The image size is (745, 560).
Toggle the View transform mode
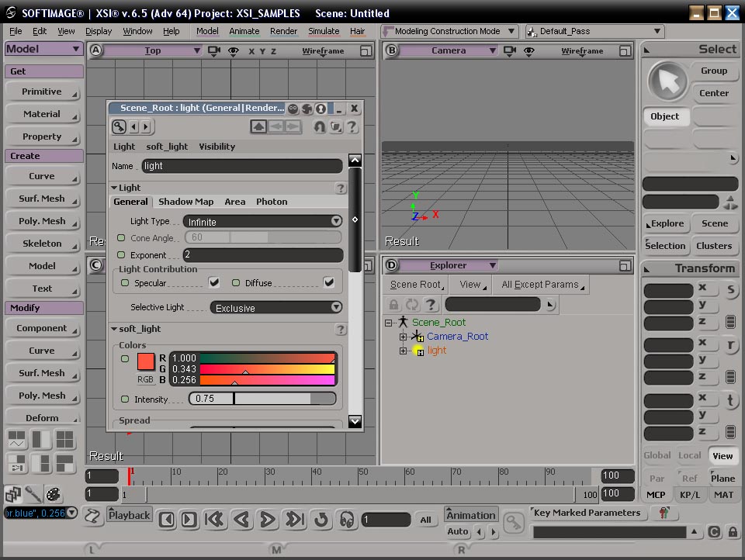722,455
